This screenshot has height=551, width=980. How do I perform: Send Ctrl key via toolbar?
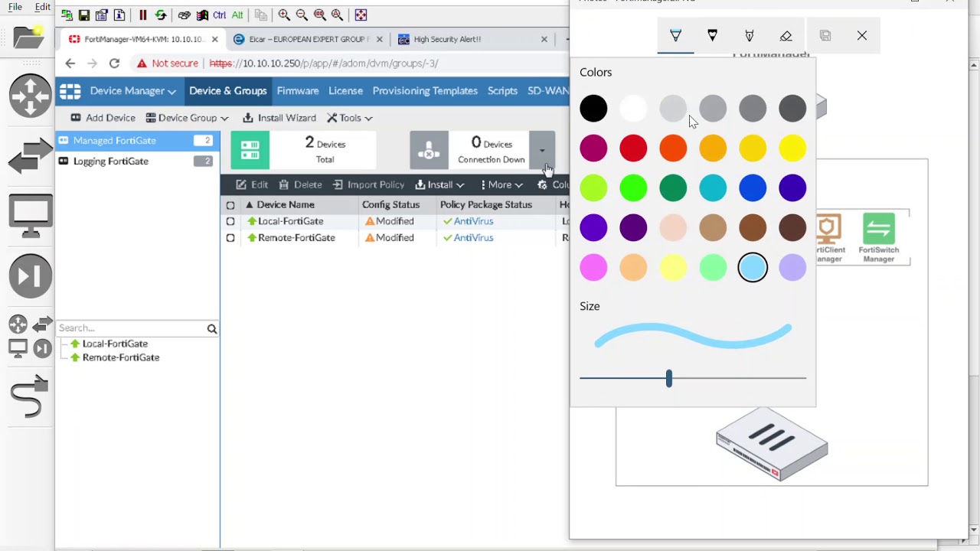(220, 15)
